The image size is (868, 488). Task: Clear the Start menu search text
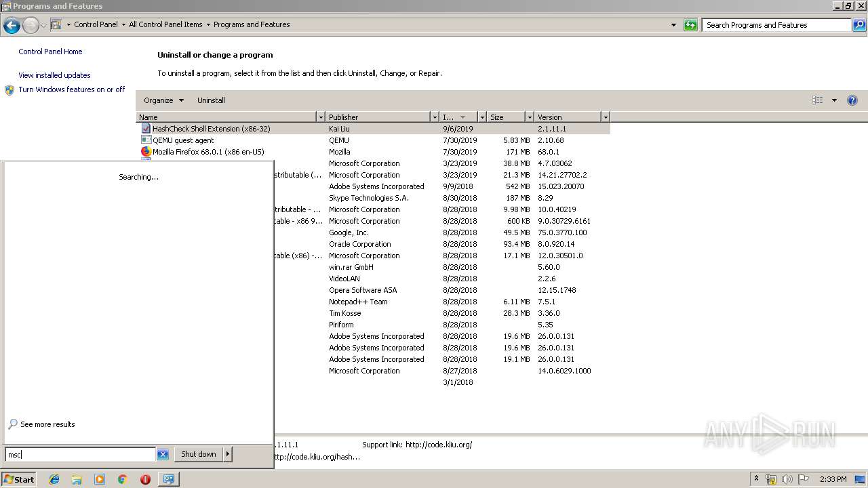pyautogui.click(x=163, y=455)
